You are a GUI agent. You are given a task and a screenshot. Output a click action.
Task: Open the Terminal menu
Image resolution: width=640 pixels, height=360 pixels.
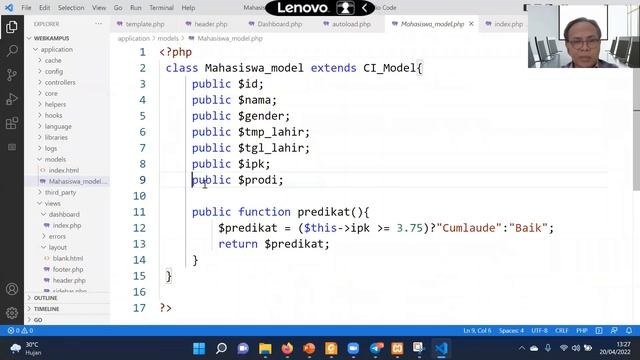coord(161,7)
